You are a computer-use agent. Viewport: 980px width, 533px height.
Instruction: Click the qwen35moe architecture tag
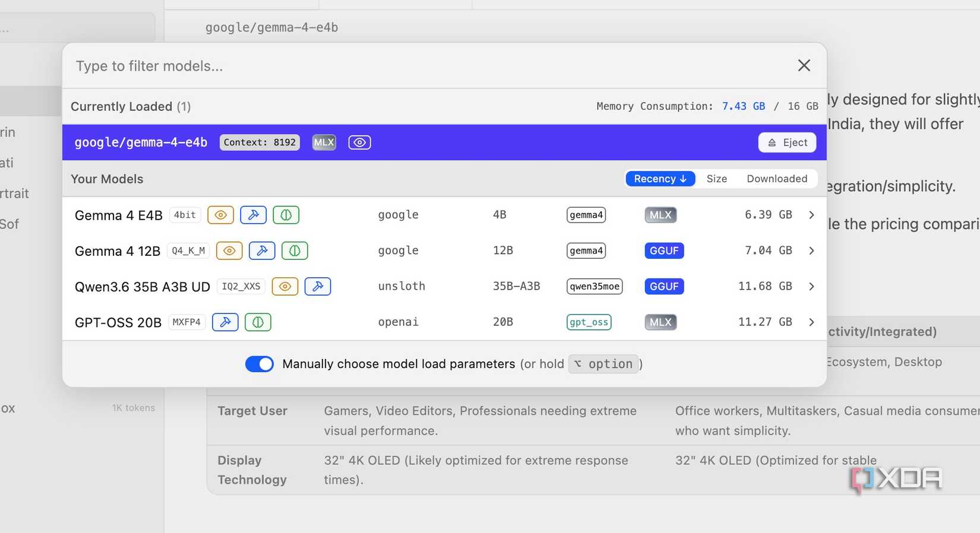pos(595,286)
